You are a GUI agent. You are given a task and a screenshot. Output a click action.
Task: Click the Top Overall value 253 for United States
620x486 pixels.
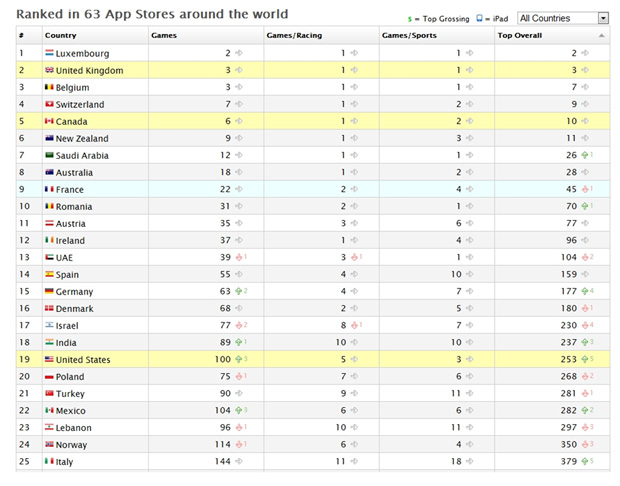tap(568, 360)
